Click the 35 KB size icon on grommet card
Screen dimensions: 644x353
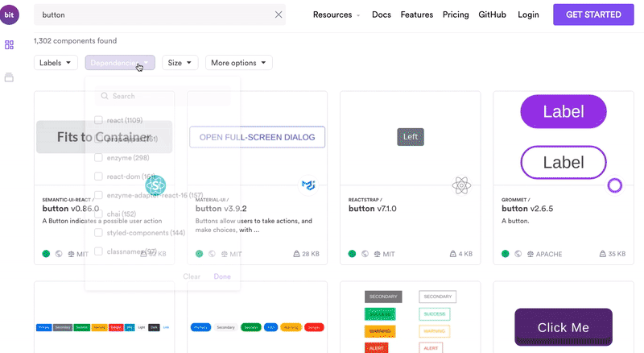point(602,254)
